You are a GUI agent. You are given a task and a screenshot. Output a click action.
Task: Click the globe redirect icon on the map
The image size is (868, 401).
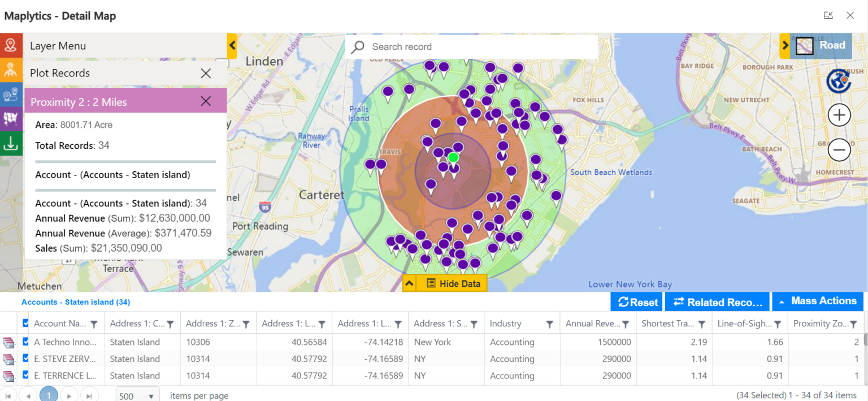click(x=839, y=80)
